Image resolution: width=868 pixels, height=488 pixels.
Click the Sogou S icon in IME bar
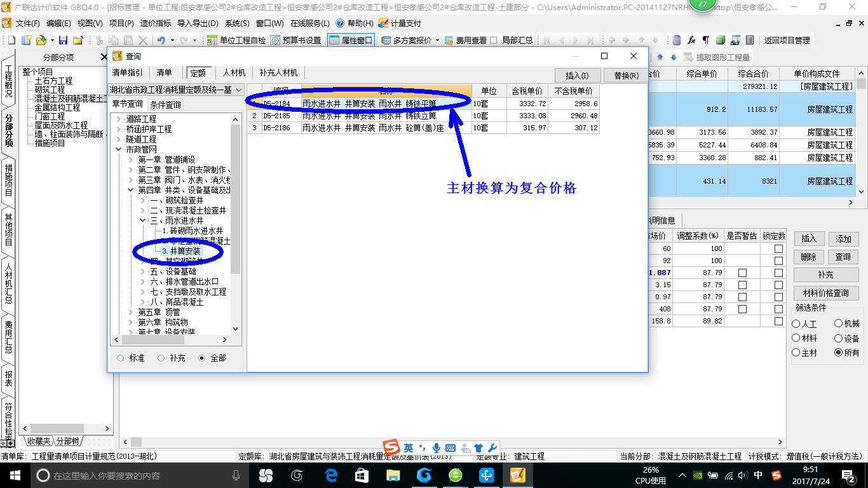pyautogui.click(x=393, y=447)
